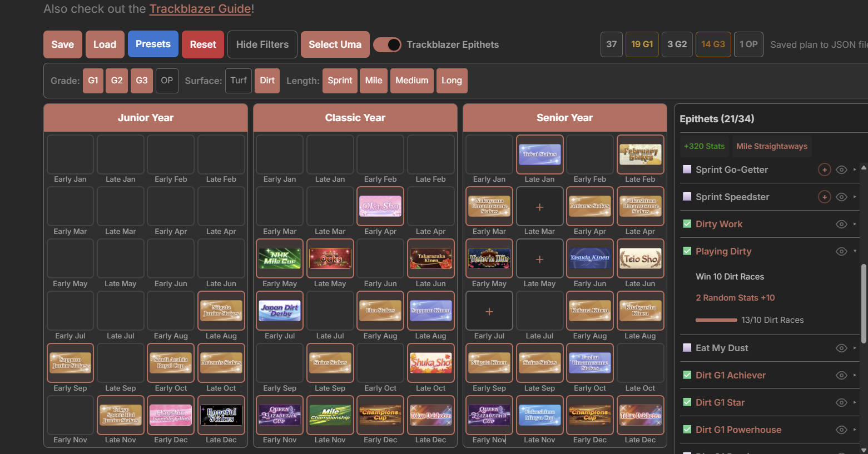Open the Saudi Arabia Royal Cup card
Viewport: 868px width, 454px height.
(171, 363)
